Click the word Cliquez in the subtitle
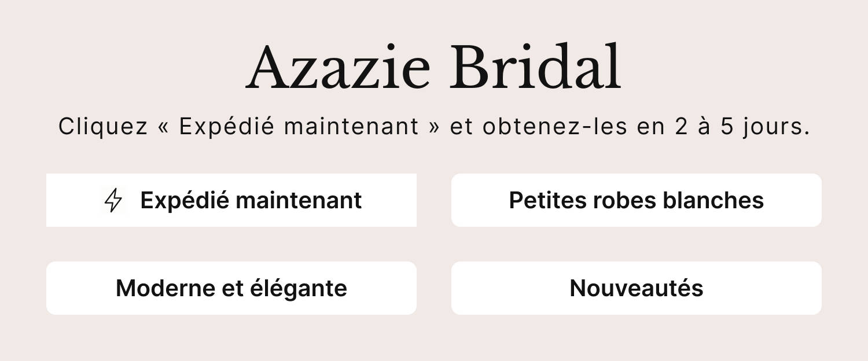This screenshot has height=361, width=868. tap(103, 127)
